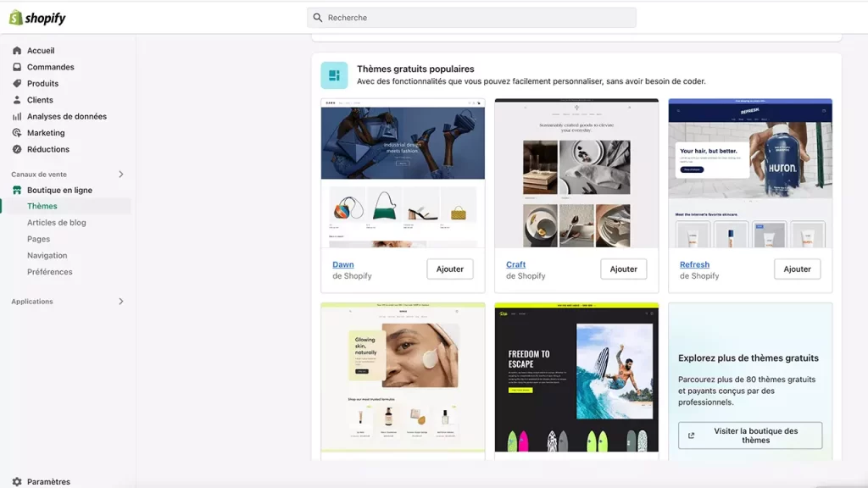Click the Glowing skin theme preview
The image size is (868, 488).
pyautogui.click(x=403, y=378)
